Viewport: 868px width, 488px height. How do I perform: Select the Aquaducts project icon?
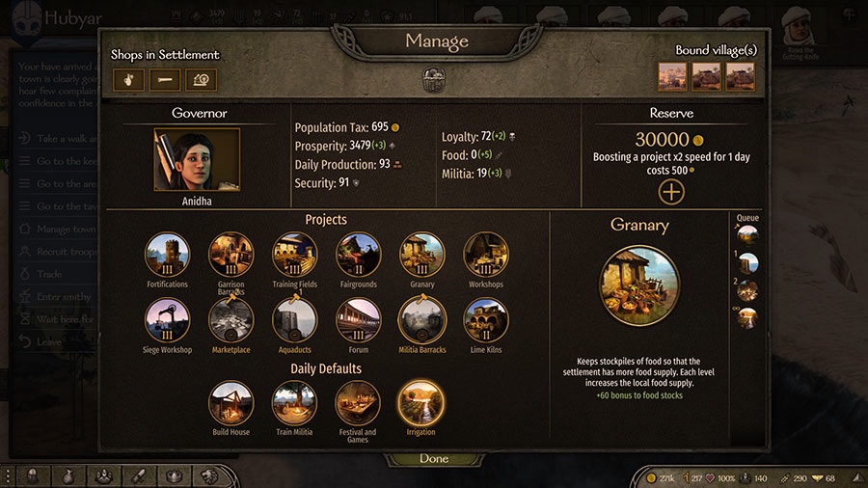[x=294, y=320]
